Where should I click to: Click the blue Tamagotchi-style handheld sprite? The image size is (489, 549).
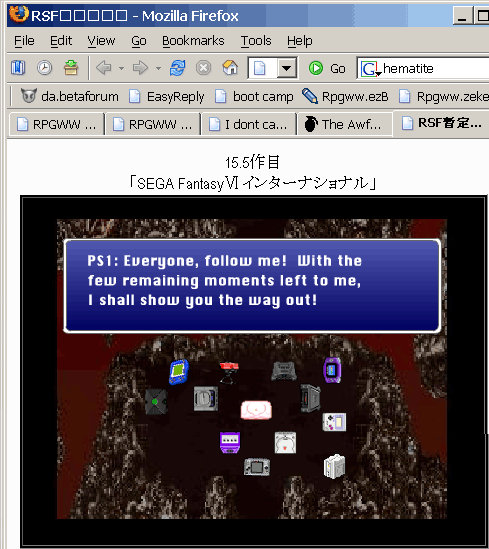tap(179, 372)
